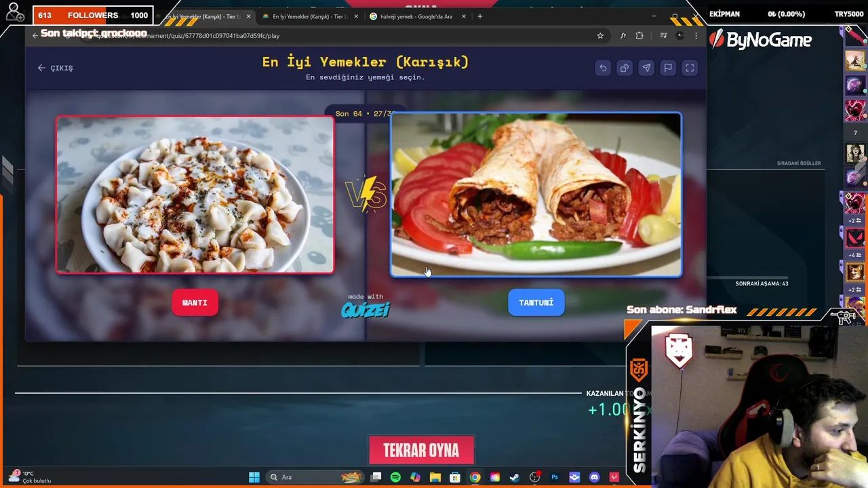Launch Copilot from the taskbar
868x488 pixels.
click(415, 477)
